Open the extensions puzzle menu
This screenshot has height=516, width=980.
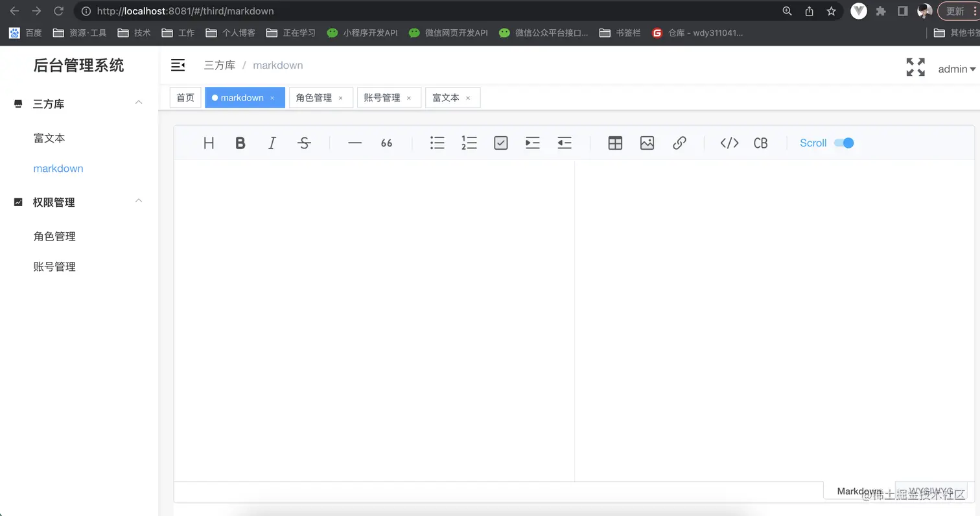tap(880, 11)
